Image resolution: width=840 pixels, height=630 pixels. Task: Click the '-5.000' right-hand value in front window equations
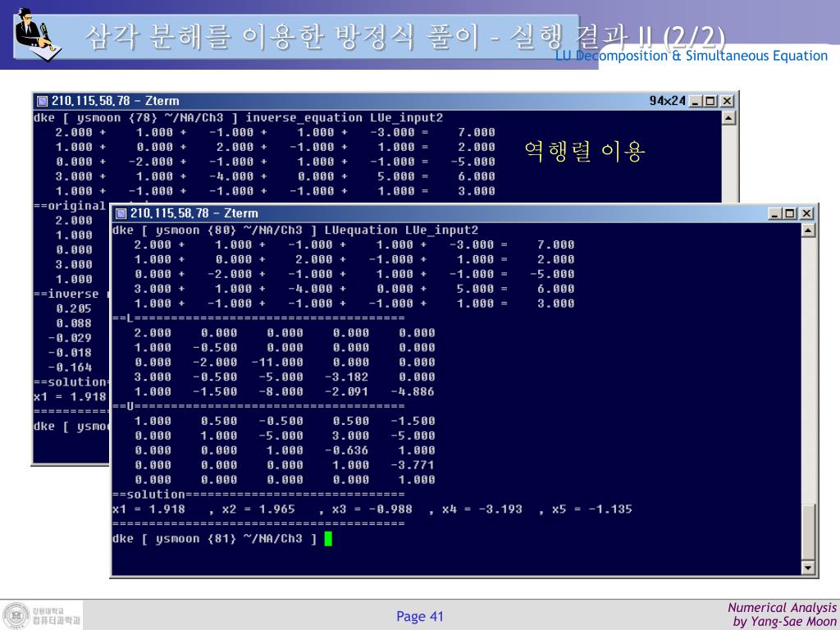tap(552, 274)
